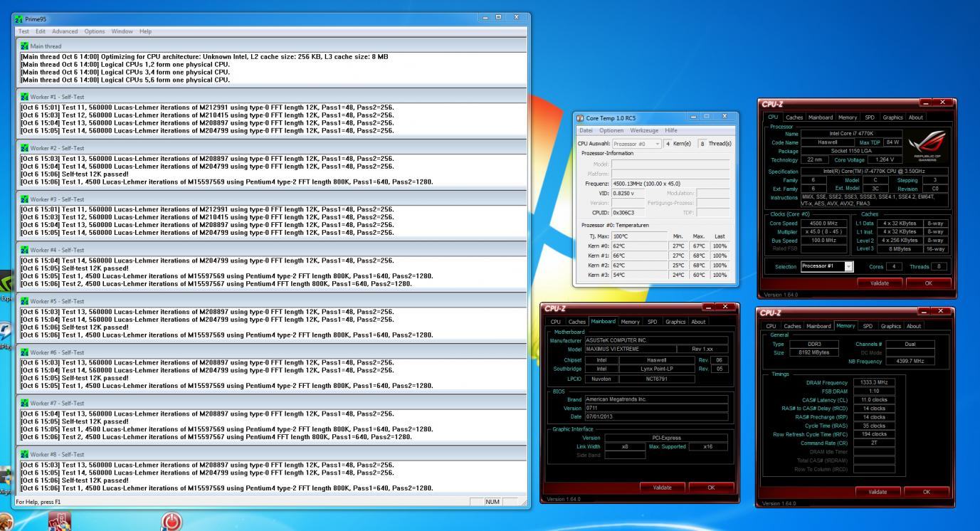Click the Main thread sub-window icon

coord(25,46)
